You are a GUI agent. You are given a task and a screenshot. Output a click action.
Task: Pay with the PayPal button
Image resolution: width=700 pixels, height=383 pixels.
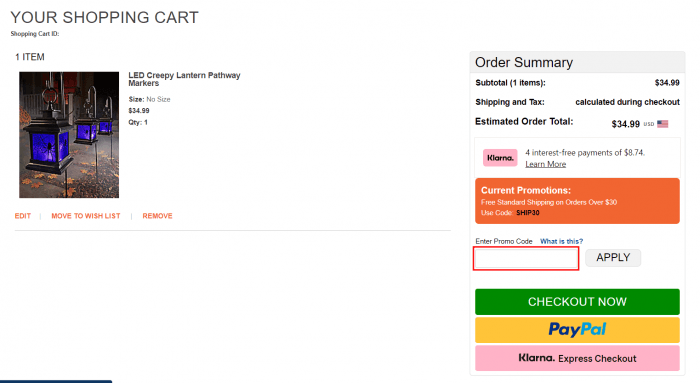coord(577,330)
